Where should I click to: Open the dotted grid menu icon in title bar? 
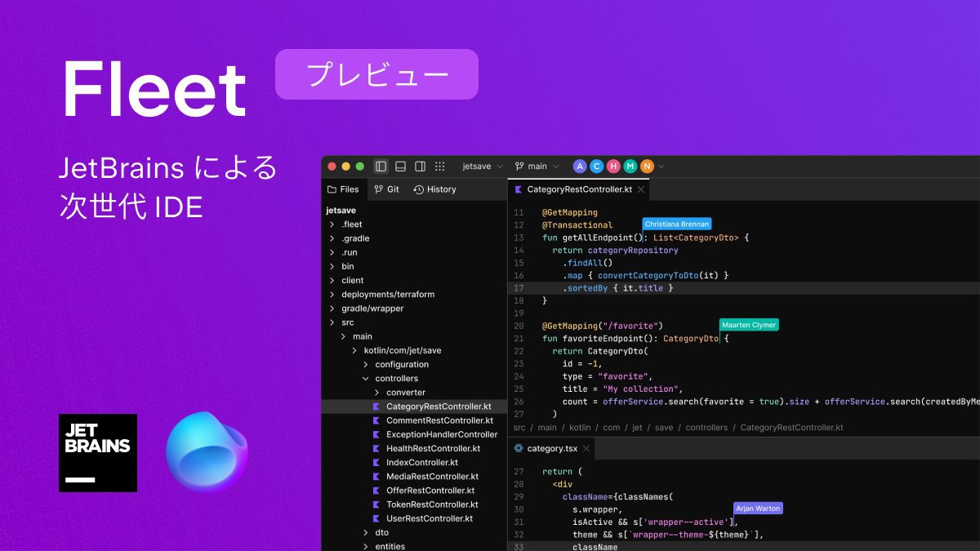coord(439,167)
